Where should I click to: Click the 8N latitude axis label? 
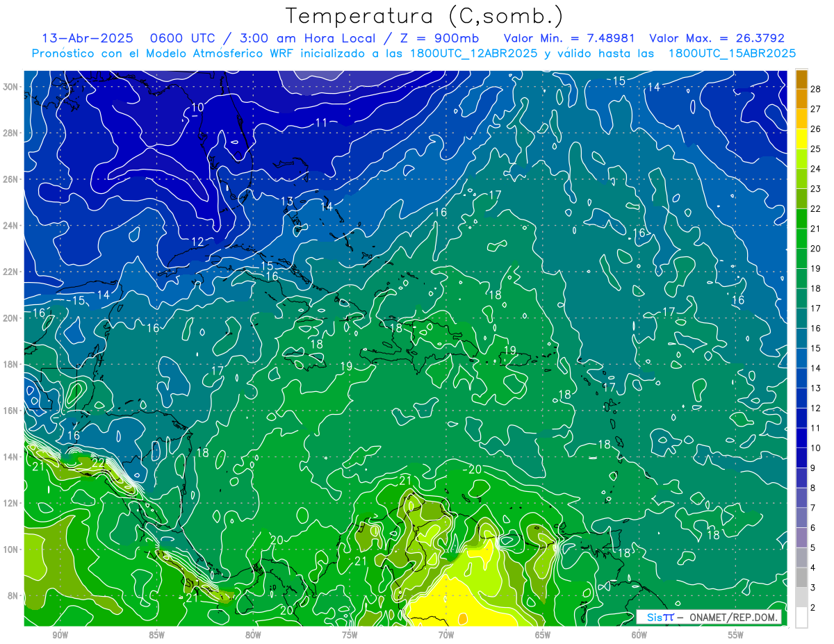[x=14, y=595]
